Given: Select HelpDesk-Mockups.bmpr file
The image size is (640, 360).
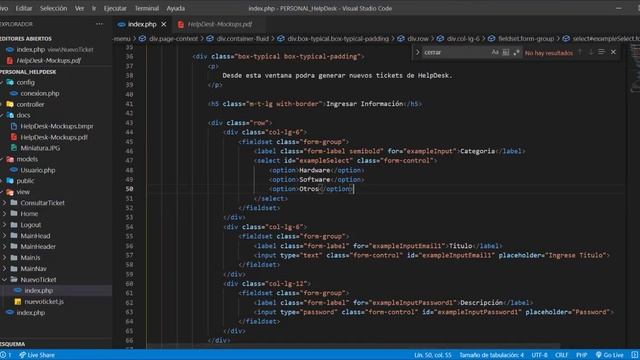Looking at the screenshot, I should [57, 127].
